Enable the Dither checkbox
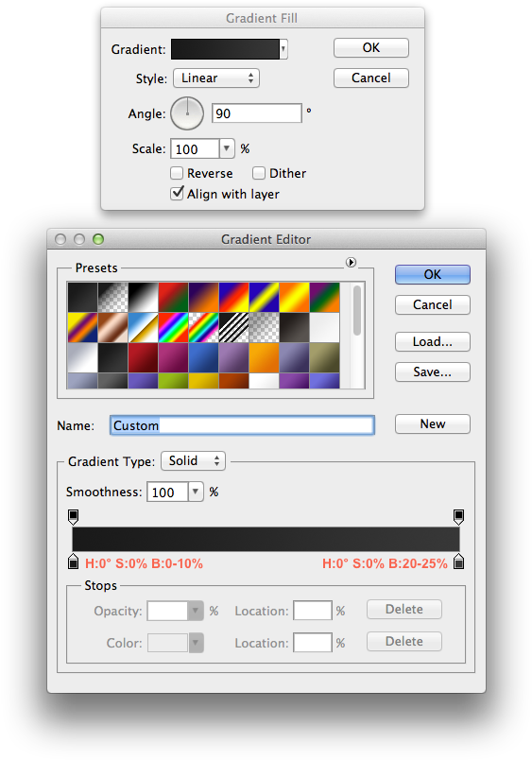 [259, 173]
